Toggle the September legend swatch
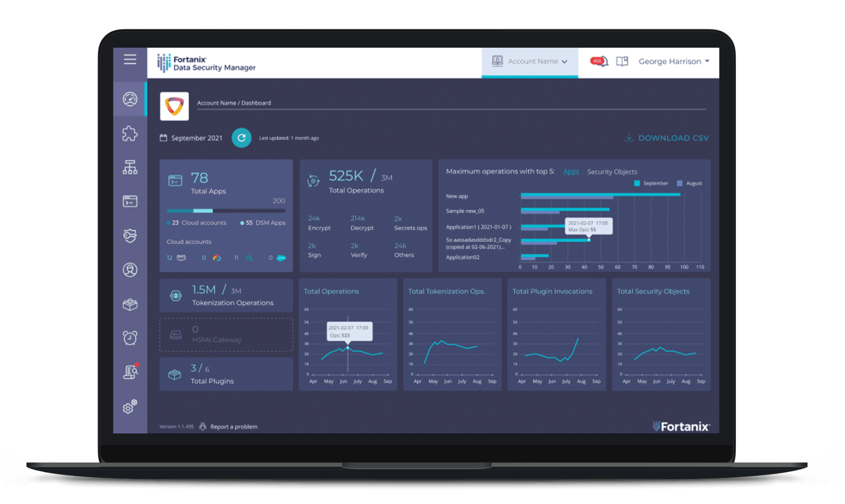Viewport: 845px width, 504px height. (x=637, y=183)
